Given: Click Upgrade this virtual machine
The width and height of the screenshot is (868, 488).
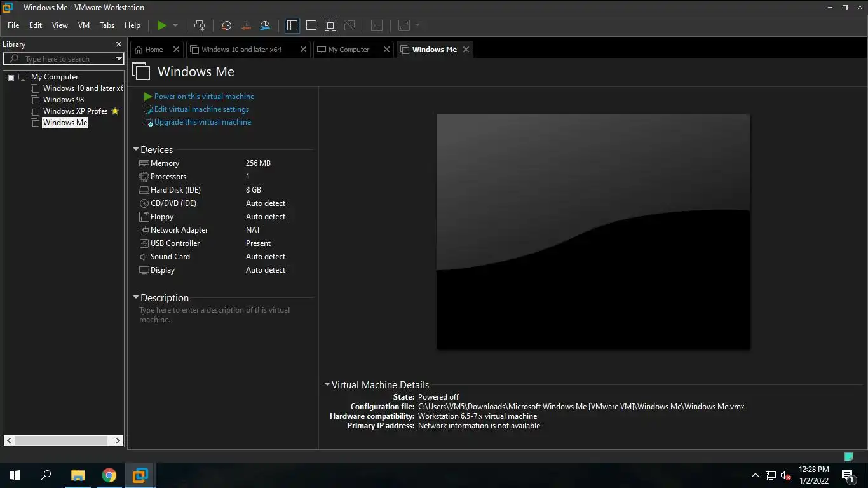Looking at the screenshot, I should [203, 122].
